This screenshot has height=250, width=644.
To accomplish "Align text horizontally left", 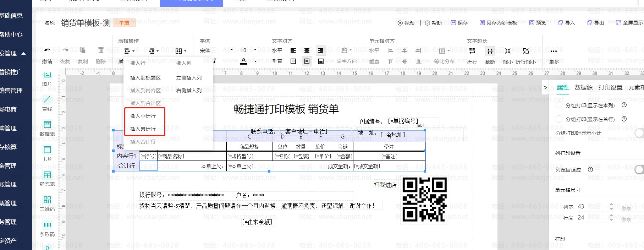I will click(x=293, y=51).
